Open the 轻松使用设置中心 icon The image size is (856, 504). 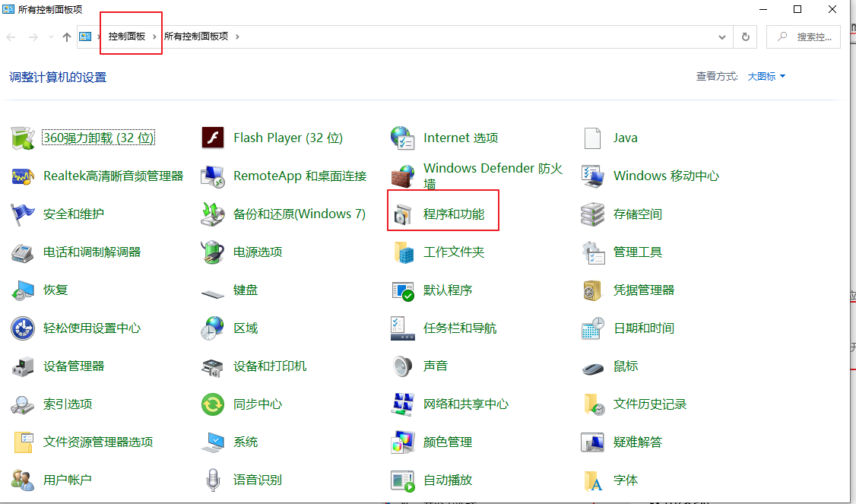pos(23,328)
